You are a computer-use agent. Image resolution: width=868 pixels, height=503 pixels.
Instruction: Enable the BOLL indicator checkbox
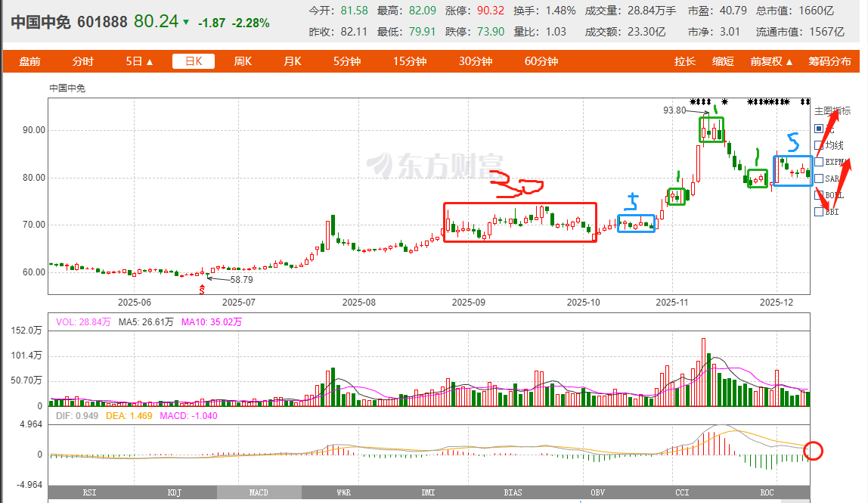click(819, 195)
